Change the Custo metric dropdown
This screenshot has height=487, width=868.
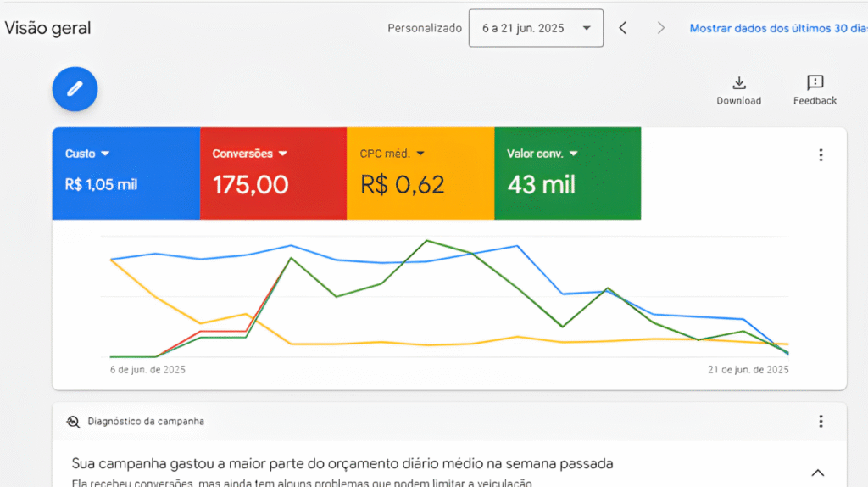coord(87,154)
